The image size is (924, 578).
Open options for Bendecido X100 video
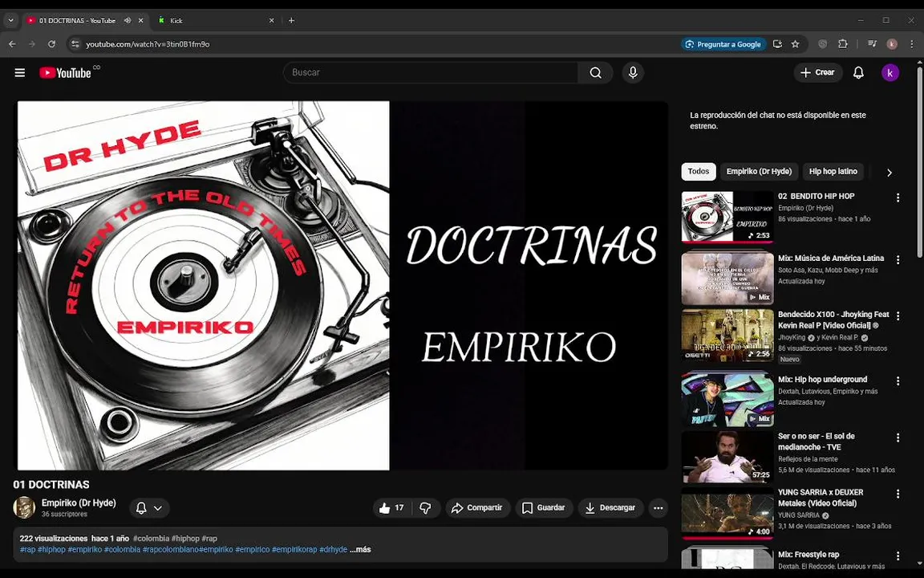click(x=898, y=316)
